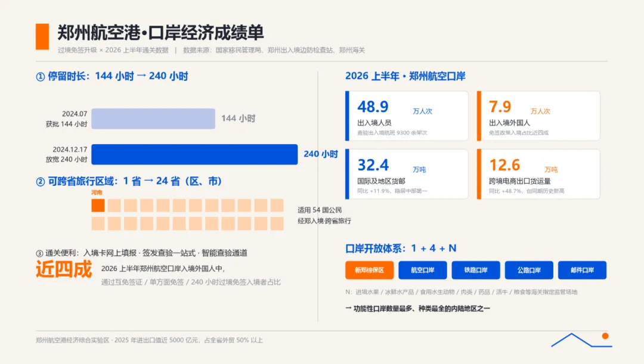The height and width of the screenshot is (364, 644).
Task: Click note 查验出入境航班 9300 余架次
Action: click(392, 132)
